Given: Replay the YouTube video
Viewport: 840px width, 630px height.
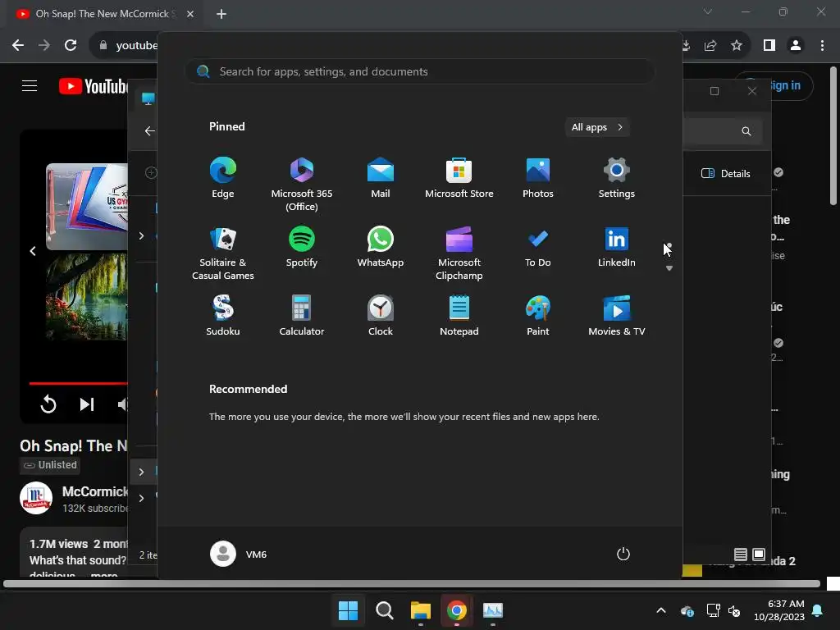Looking at the screenshot, I should coord(48,404).
